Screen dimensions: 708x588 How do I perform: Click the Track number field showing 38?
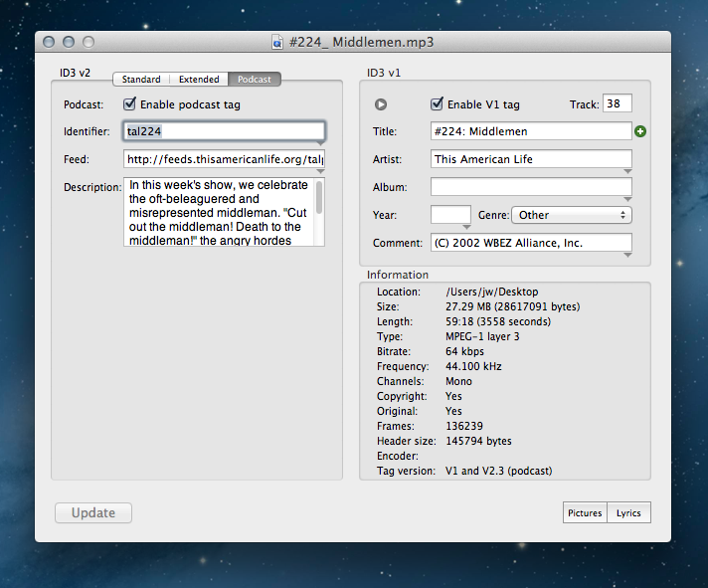click(x=618, y=103)
